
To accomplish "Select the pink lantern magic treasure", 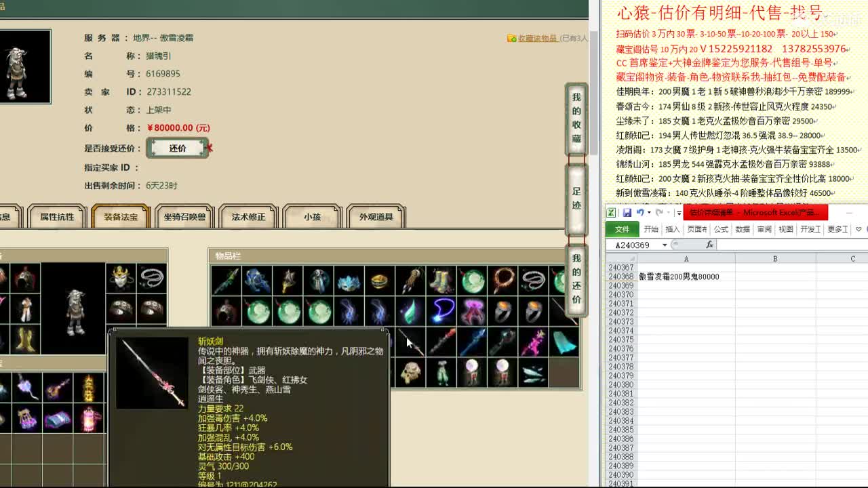I will (x=89, y=418).
